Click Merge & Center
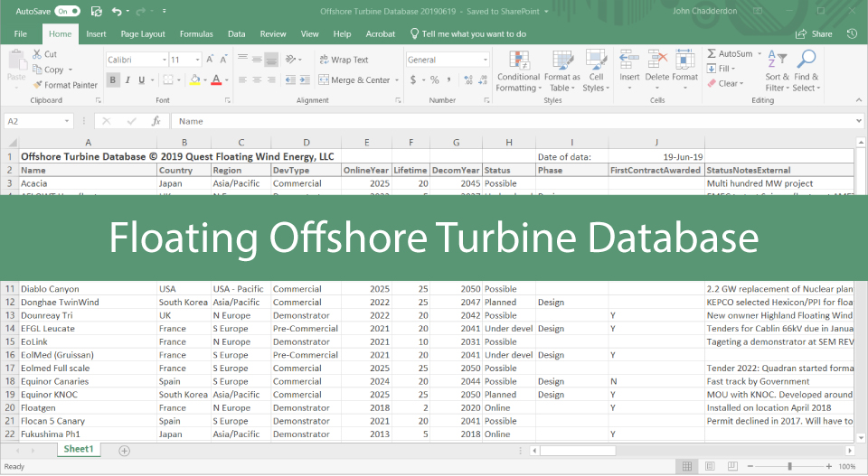This screenshot has height=476, width=868. tap(354, 80)
